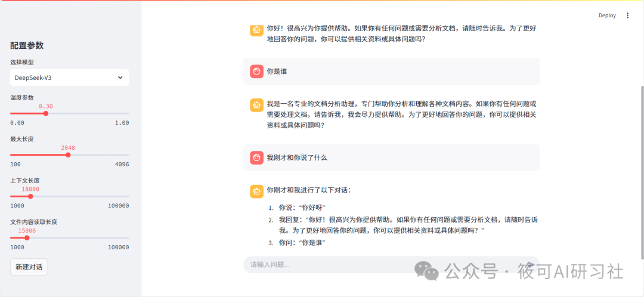The width and height of the screenshot is (644, 297).
Task: Click the 我刚才和你说了什么 message bubble
Action: pyautogui.click(x=391, y=157)
